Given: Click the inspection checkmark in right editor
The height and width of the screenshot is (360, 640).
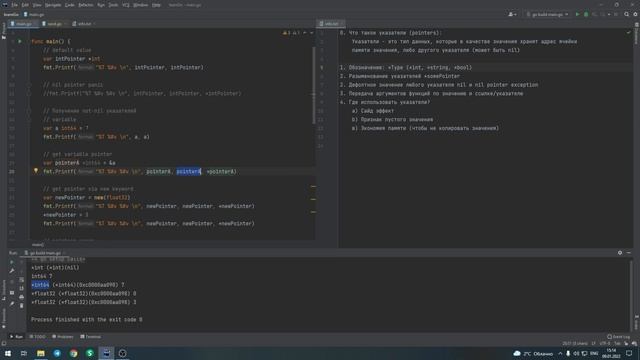Looking at the screenshot, I should point(629,32).
